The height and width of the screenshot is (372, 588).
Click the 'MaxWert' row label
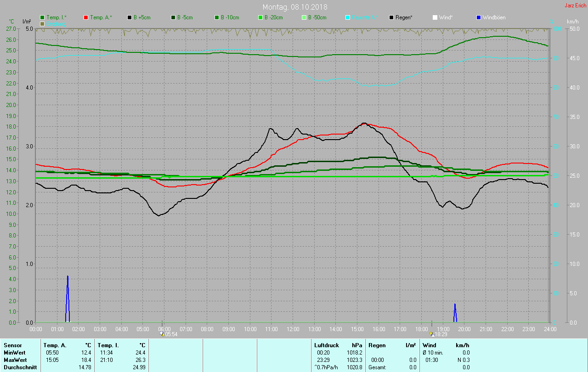[x=15, y=360]
